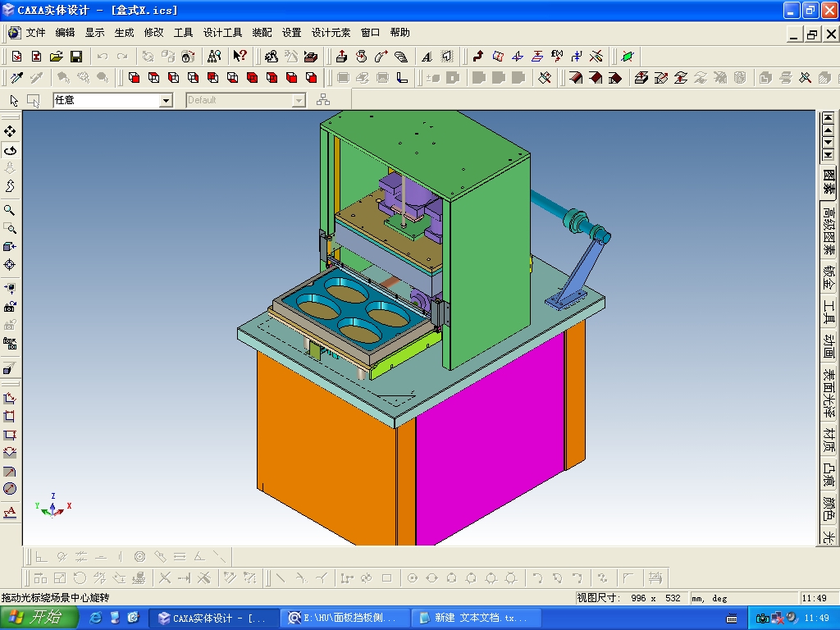The height and width of the screenshot is (630, 840).
Task: Click the pan camera cross-arrows tool
Action: click(10, 131)
